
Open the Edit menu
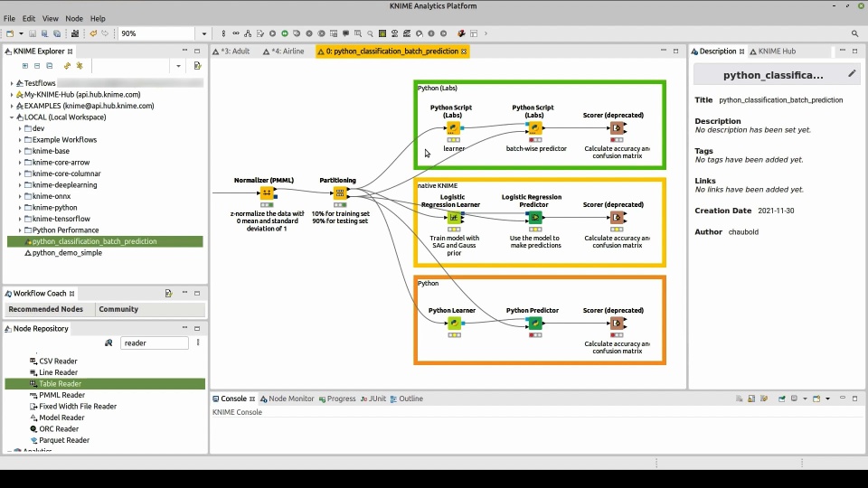point(29,18)
